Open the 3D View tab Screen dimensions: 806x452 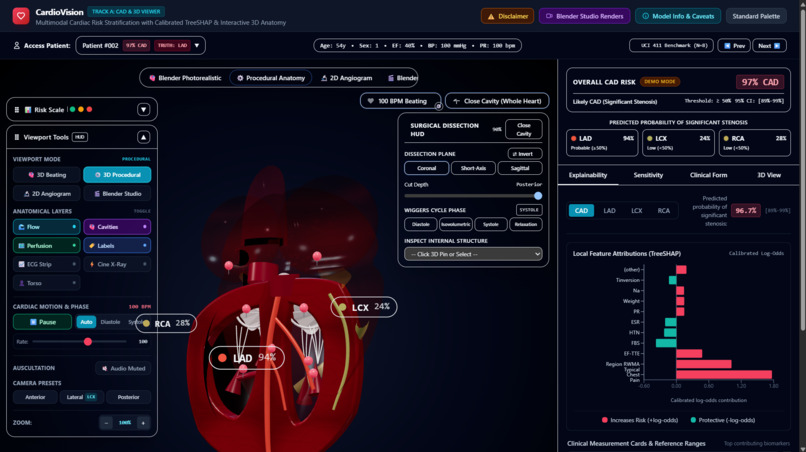[x=768, y=175]
